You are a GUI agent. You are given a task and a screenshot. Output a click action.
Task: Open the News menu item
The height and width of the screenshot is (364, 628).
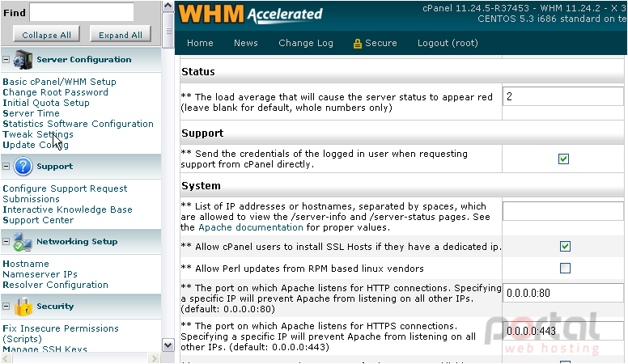(x=245, y=43)
